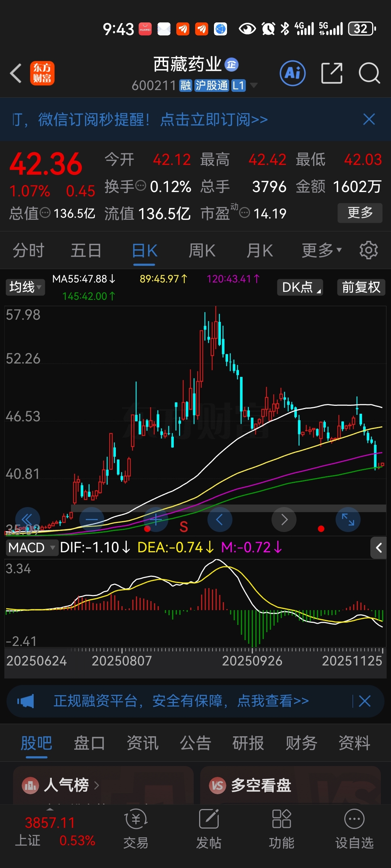Screen dimensions: 391x868
Task: Tap the 融 margin tag
Action: coord(186,86)
